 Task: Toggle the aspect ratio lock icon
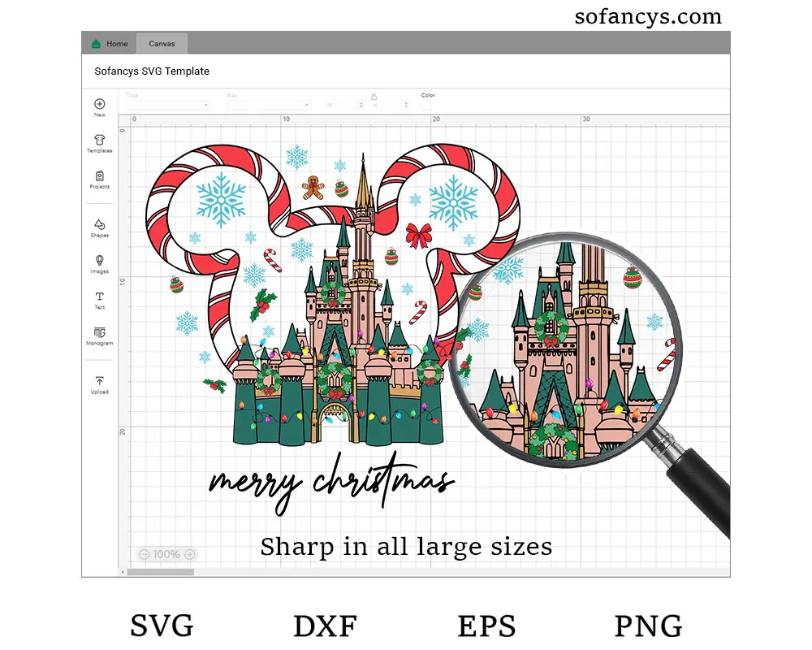tap(374, 96)
